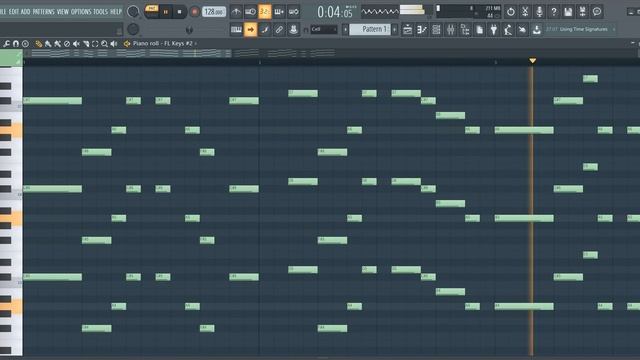Click the pages icon beside the browser button
The height and width of the screenshot is (360, 640).
pyautogui.click(x=480, y=29)
